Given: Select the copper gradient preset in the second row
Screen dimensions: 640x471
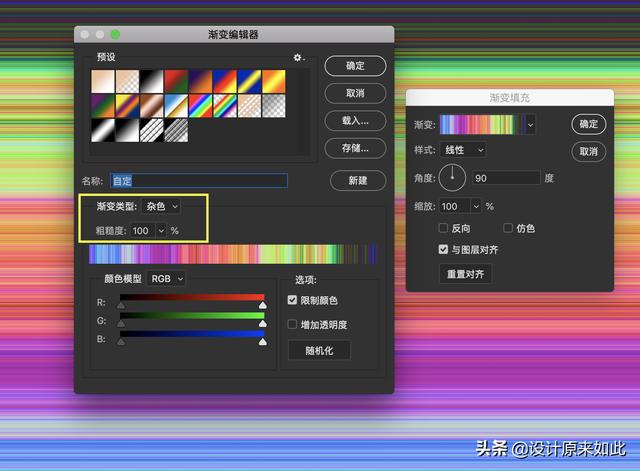Looking at the screenshot, I should [151, 106].
